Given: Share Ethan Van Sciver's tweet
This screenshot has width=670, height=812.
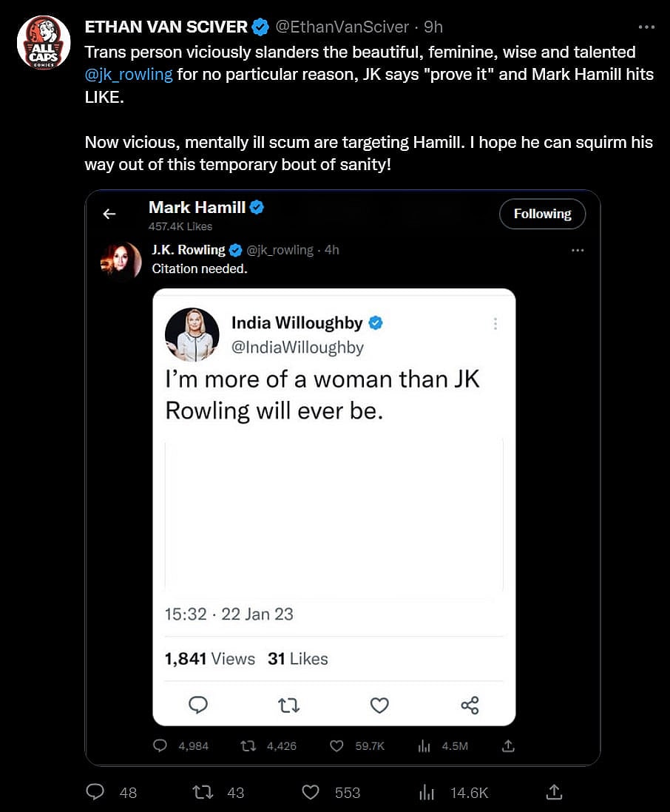Looking at the screenshot, I should (x=554, y=792).
